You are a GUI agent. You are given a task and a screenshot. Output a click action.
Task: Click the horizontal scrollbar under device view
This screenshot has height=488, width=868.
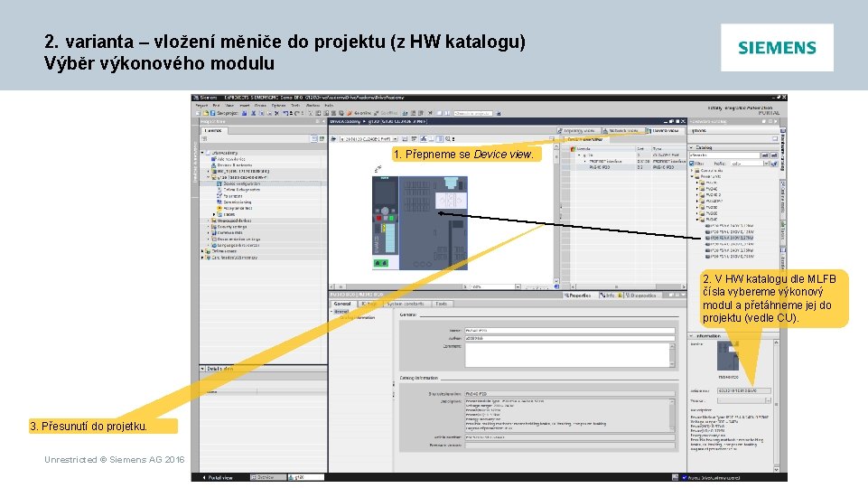click(400, 287)
